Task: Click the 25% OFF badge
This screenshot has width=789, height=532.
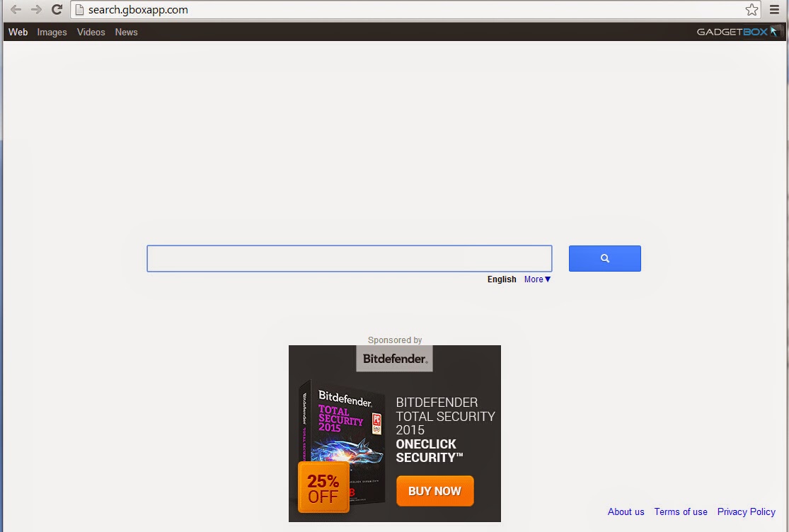Action: pyautogui.click(x=323, y=487)
